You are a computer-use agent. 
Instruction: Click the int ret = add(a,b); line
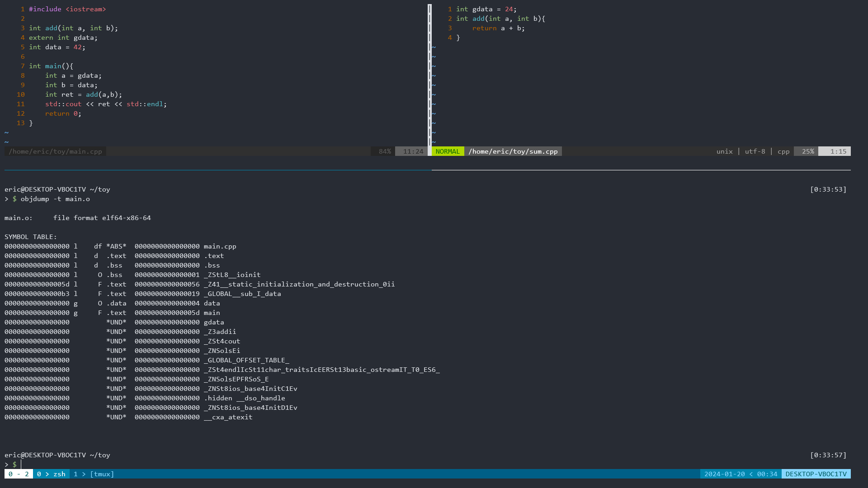click(x=84, y=94)
